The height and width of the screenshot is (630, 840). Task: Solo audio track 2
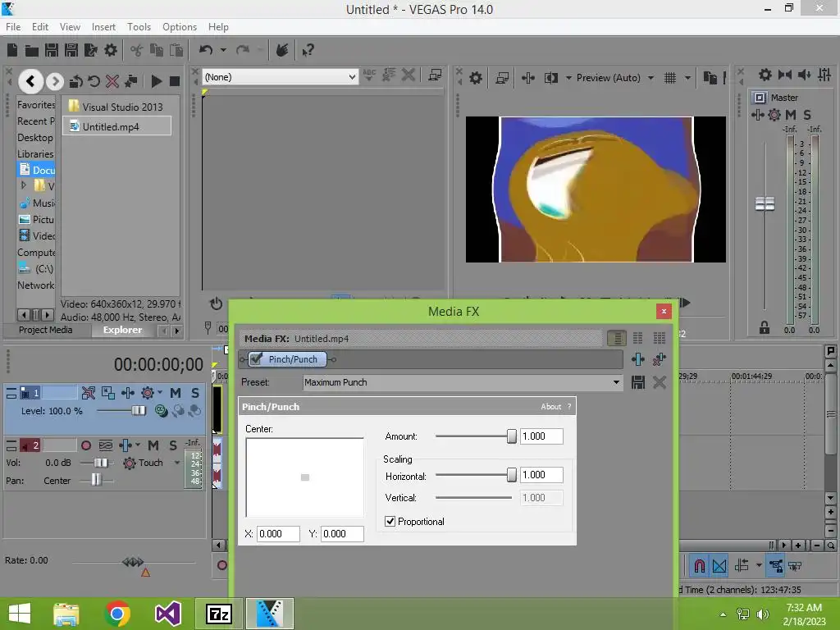[173, 445]
